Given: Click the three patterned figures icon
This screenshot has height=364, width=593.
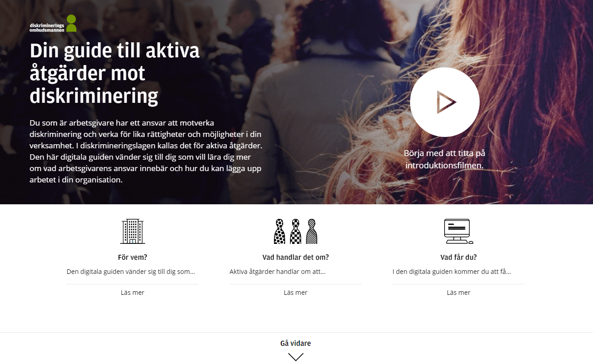Looking at the screenshot, I should 296,231.
